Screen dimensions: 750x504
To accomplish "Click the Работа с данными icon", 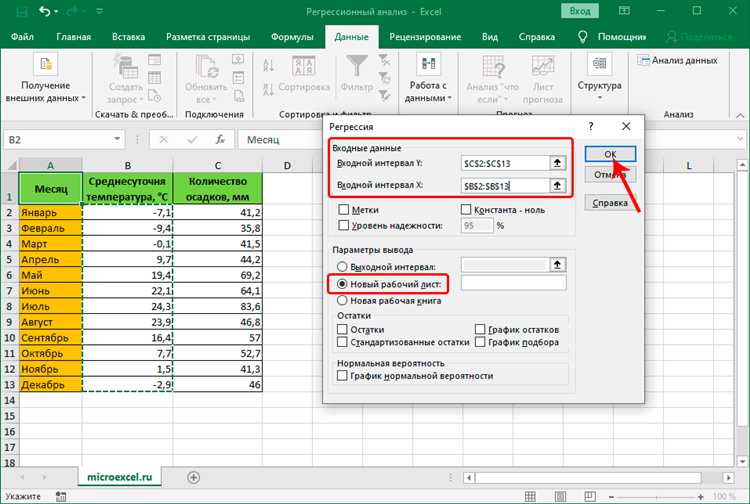I will click(x=428, y=65).
